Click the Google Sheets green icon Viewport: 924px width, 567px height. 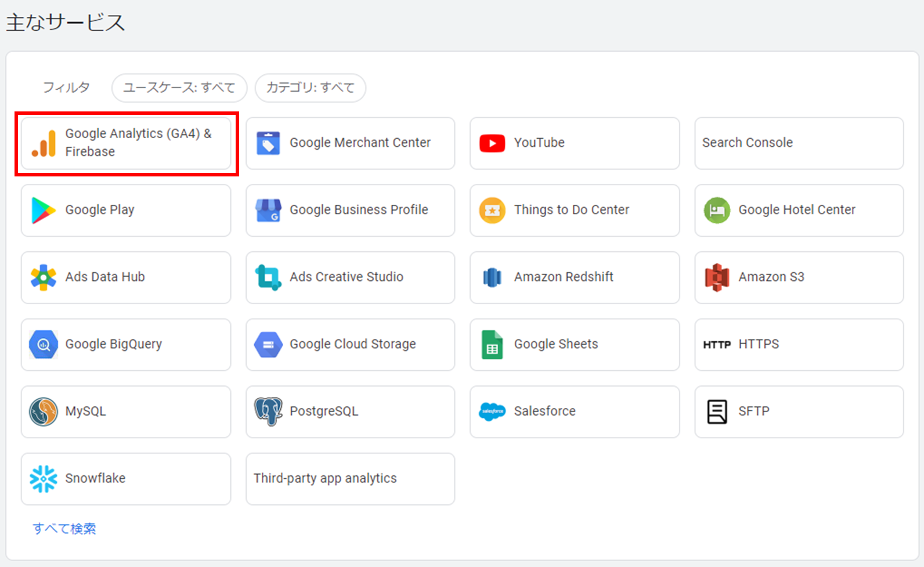[492, 345]
